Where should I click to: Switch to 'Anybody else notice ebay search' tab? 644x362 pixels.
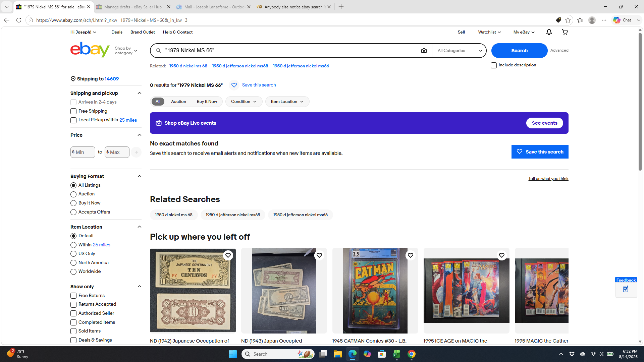[x=294, y=7]
